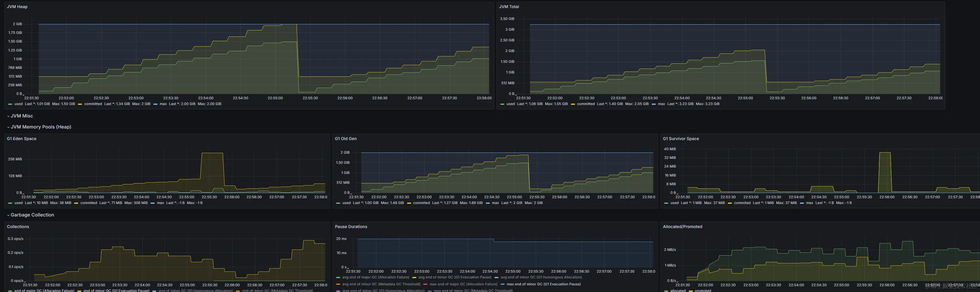
Task: Open the G1 Old Gen panel menu
Action: click(346, 139)
